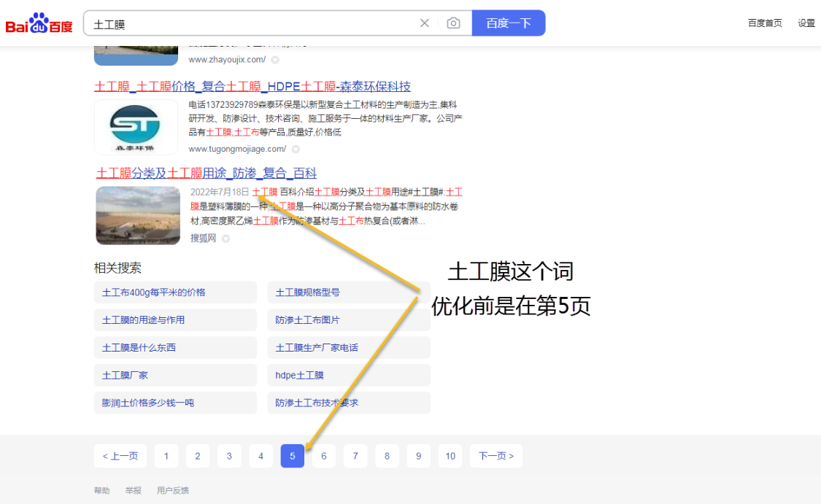Screen dimensions: 821x504
Task: Open camera image search icon
Action: pos(453,23)
